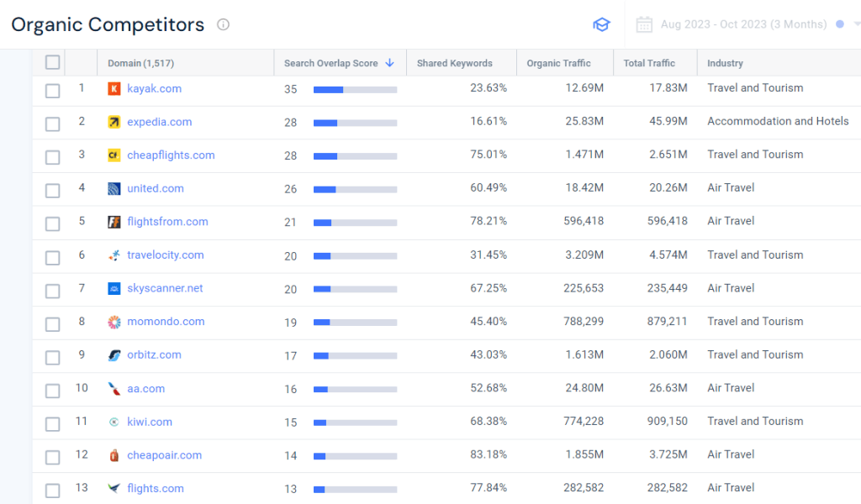Open the learning hub graduation cap icon

point(601,25)
